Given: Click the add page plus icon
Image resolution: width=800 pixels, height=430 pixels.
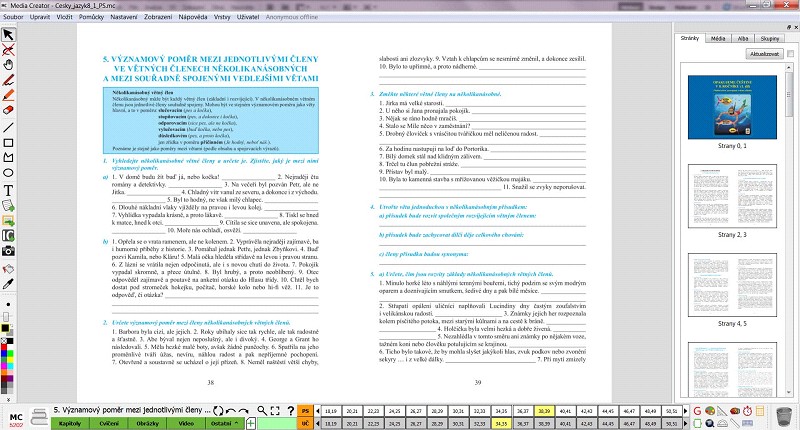Looking at the screenshot, I should point(251,423).
